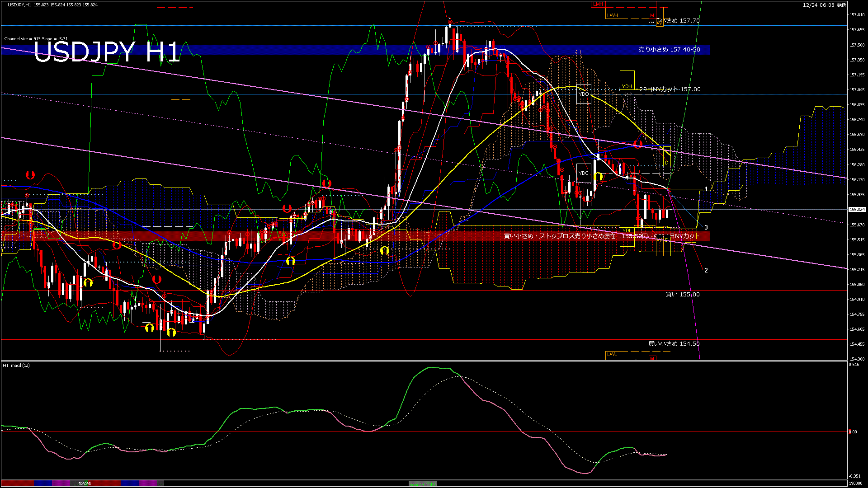Click the orange LWH label box
This screenshot has height=488, width=868.
612,15
